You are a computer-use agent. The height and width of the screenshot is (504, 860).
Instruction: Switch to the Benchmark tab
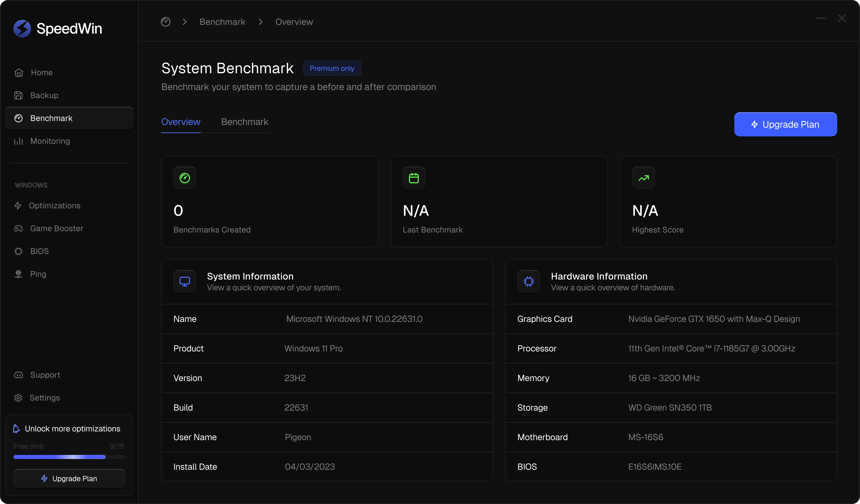pyautogui.click(x=244, y=122)
